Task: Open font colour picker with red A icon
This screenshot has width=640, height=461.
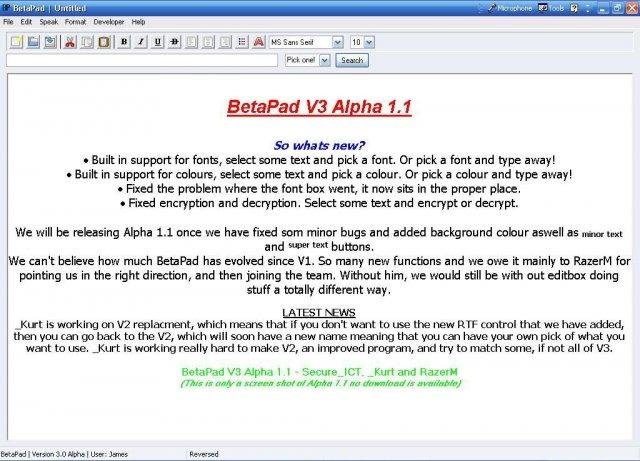Action: pos(259,42)
